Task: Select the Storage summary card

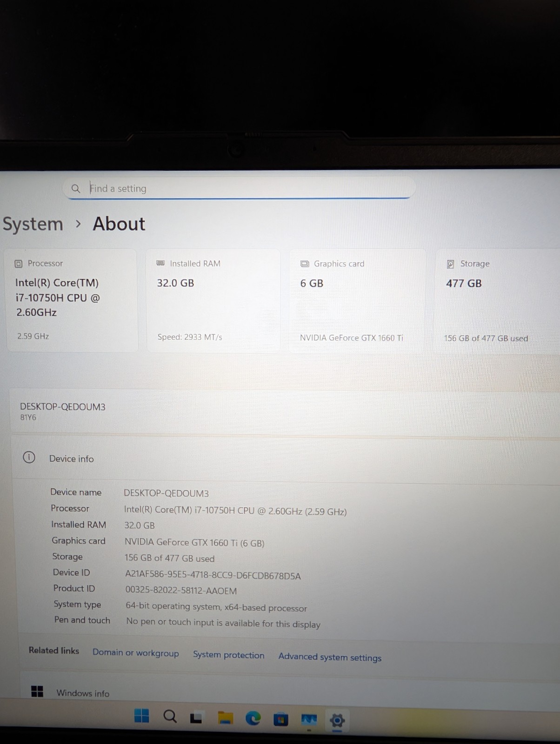Action: (x=498, y=302)
